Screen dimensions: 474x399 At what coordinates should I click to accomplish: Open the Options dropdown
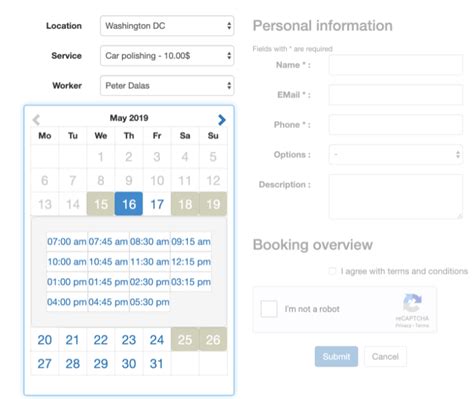click(x=396, y=154)
